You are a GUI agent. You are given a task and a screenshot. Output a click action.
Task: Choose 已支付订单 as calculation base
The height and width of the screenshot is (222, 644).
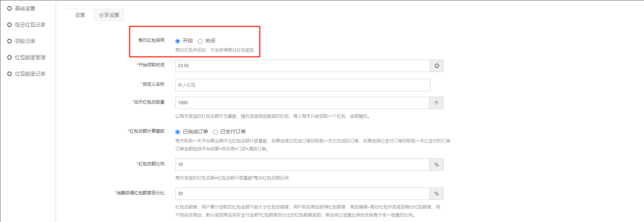(215, 132)
